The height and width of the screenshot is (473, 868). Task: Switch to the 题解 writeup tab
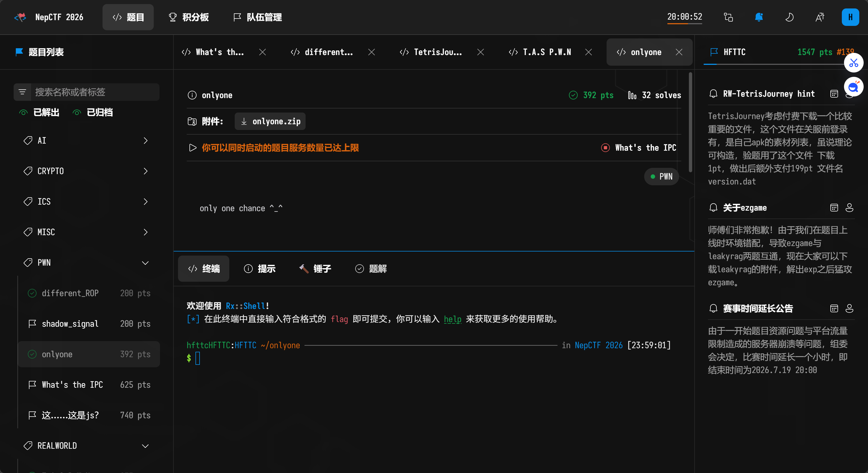[371, 269]
